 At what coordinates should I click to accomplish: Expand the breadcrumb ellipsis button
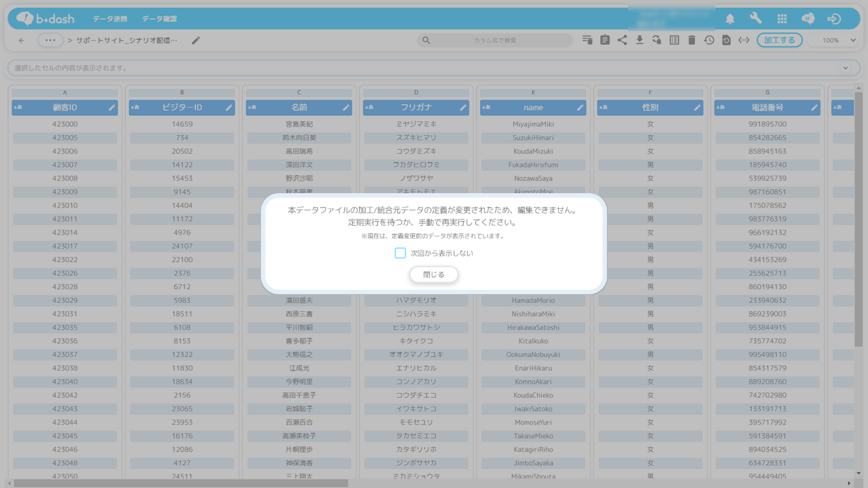coord(50,41)
